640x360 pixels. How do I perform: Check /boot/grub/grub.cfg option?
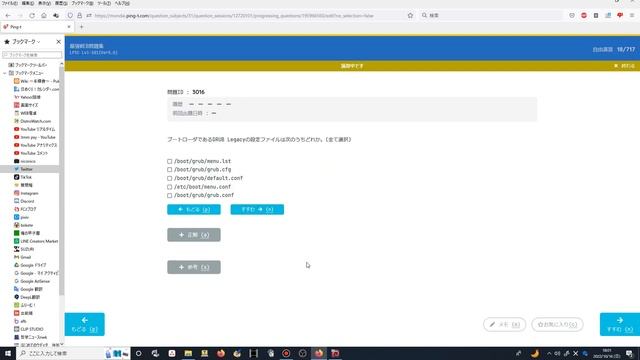169,169
